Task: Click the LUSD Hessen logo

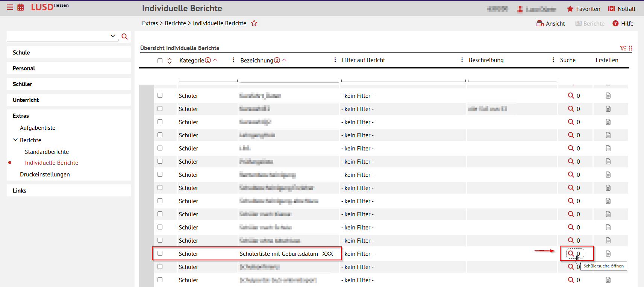Action: pos(50,7)
